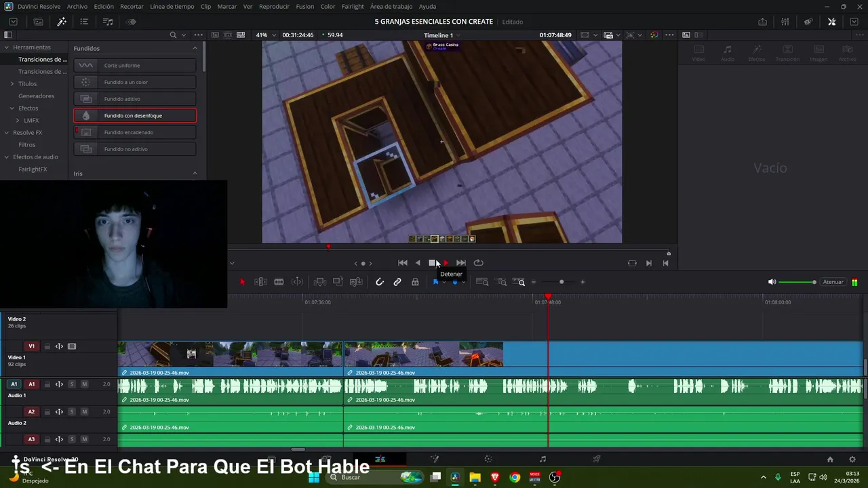Collapse the Iris category chevron
This screenshot has width=868, height=488.
(195, 174)
